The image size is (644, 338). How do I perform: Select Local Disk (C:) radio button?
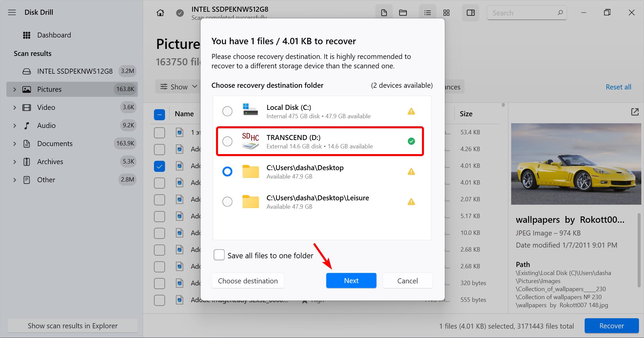227,111
